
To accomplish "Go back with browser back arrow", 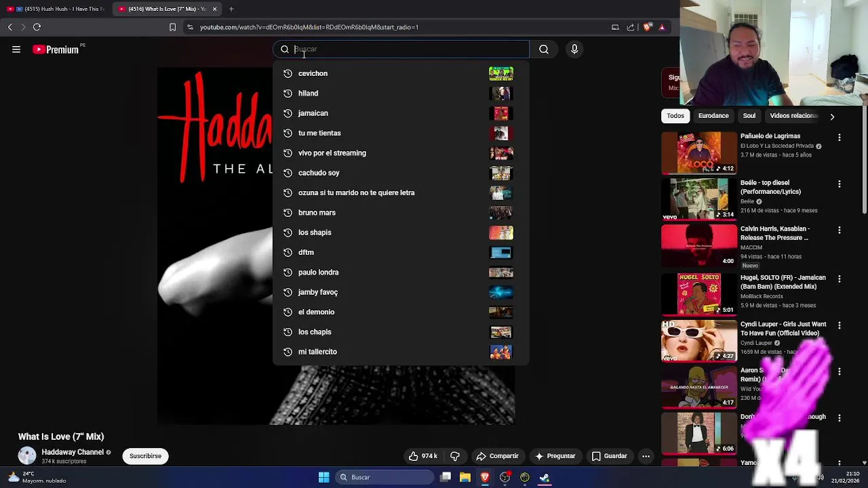I will 9,27.
